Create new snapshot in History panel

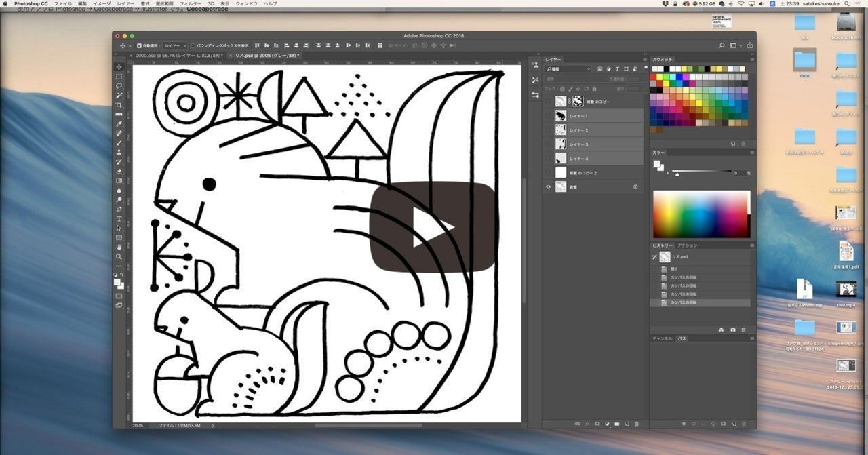pyautogui.click(x=733, y=330)
